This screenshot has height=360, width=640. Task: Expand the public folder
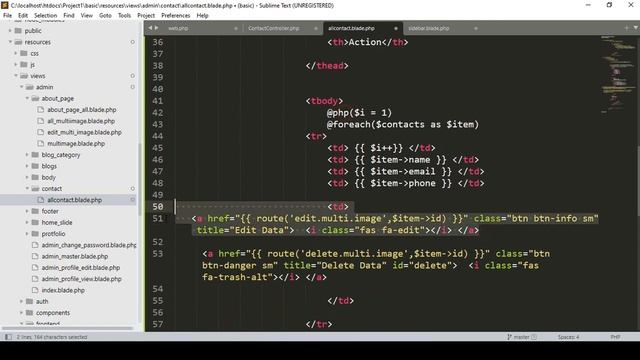[x=10, y=31]
